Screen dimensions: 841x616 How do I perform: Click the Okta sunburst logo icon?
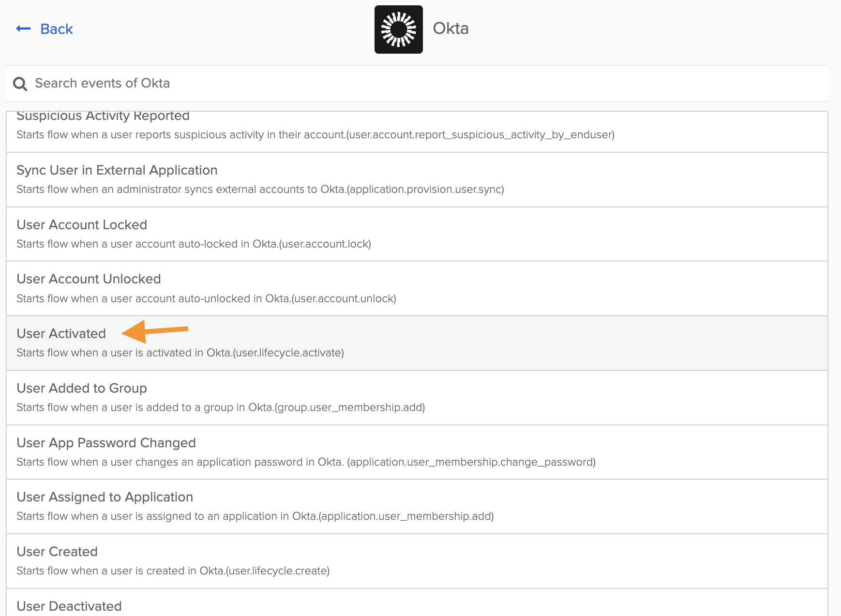[x=398, y=29]
